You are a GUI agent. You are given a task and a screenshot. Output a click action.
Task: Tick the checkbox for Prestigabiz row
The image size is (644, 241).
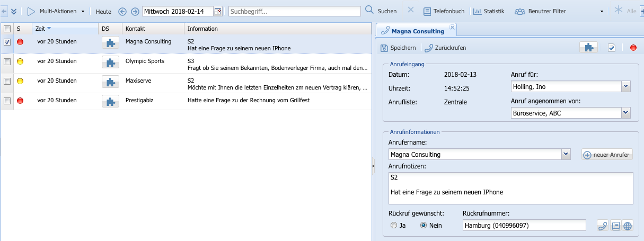click(x=7, y=101)
